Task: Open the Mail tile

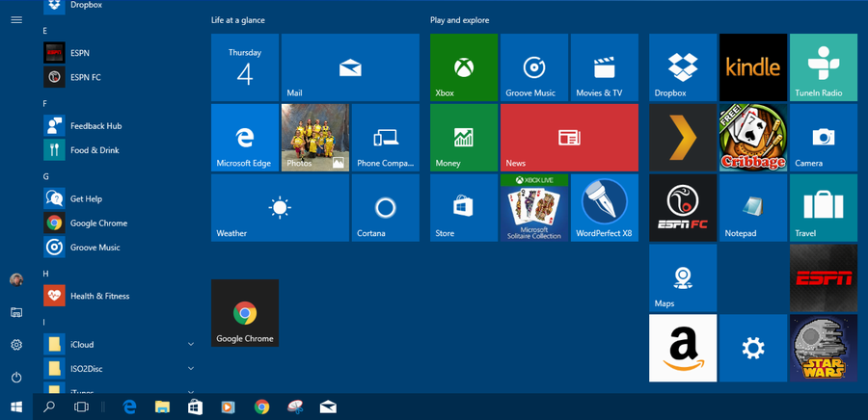Action: tap(350, 67)
